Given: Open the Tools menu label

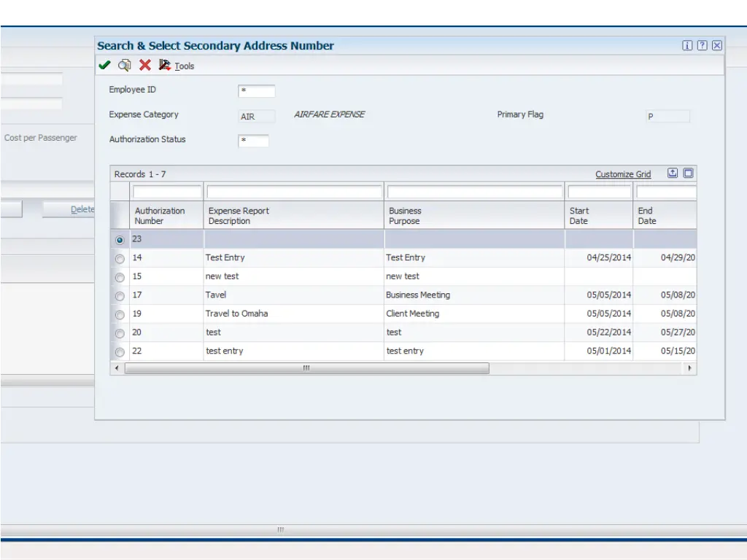Looking at the screenshot, I should pos(185,66).
